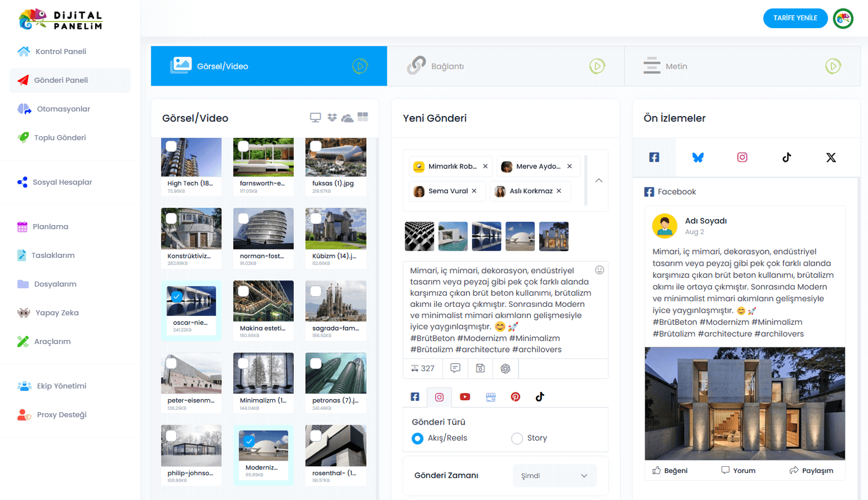The height and width of the screenshot is (500, 868).
Task: Click the Dropbox import icon
Action: (332, 117)
